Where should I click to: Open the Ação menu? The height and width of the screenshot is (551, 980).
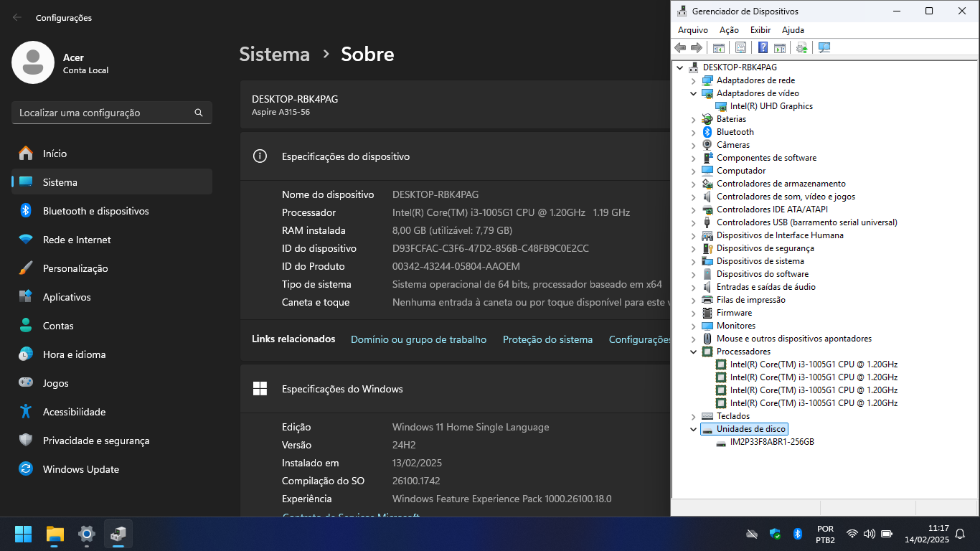pos(729,30)
